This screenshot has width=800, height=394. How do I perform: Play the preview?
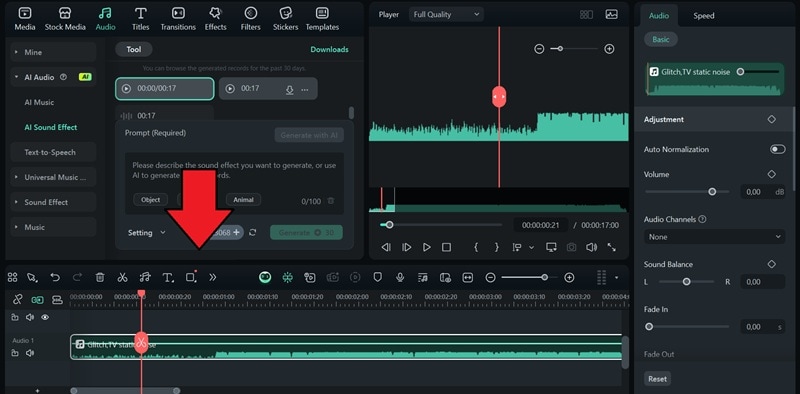427,247
